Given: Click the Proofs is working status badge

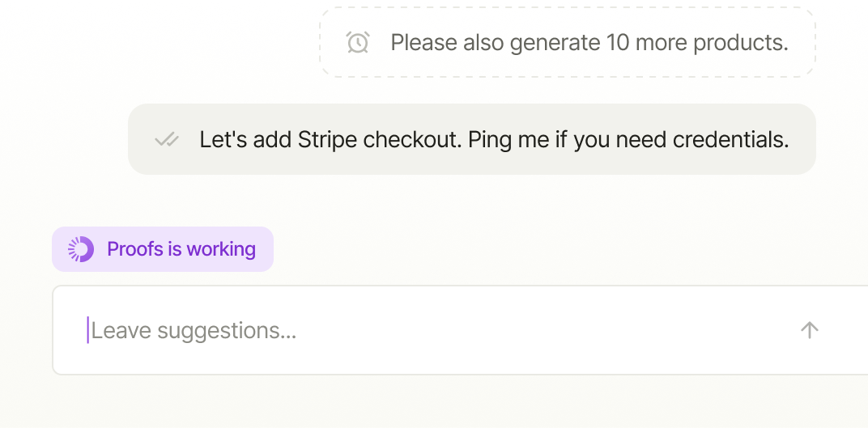Looking at the screenshot, I should [163, 249].
